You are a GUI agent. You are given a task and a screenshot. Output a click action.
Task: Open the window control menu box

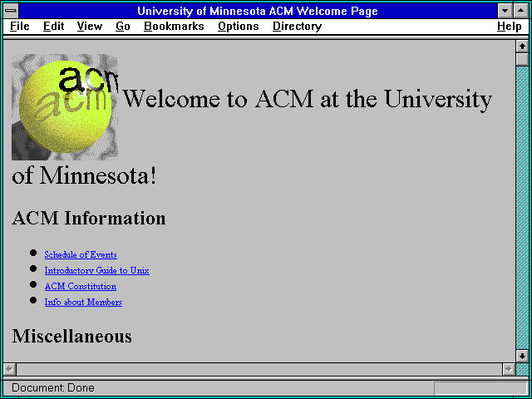[x=11, y=11]
